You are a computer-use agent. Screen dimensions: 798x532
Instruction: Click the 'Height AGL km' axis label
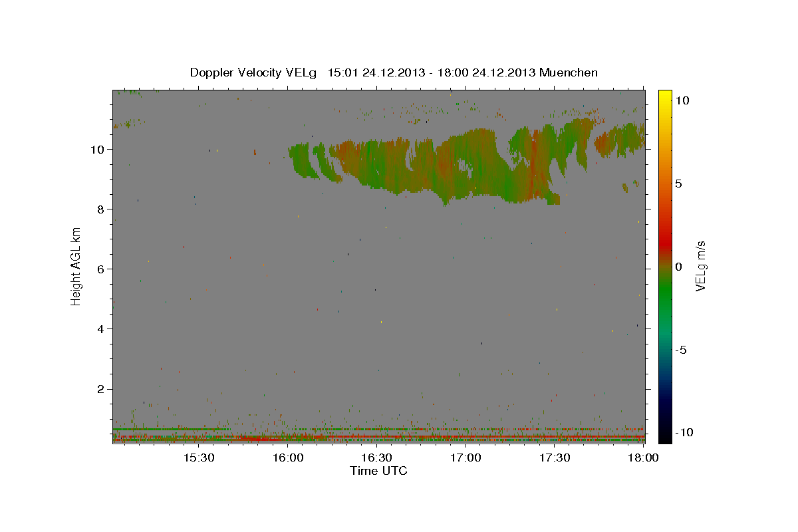tap(76, 266)
